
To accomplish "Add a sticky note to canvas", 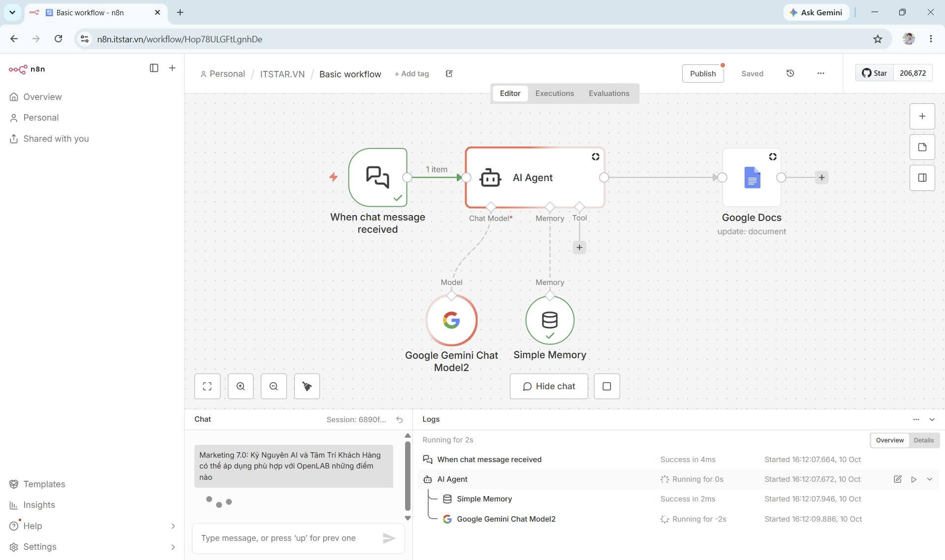I will pyautogui.click(x=922, y=147).
